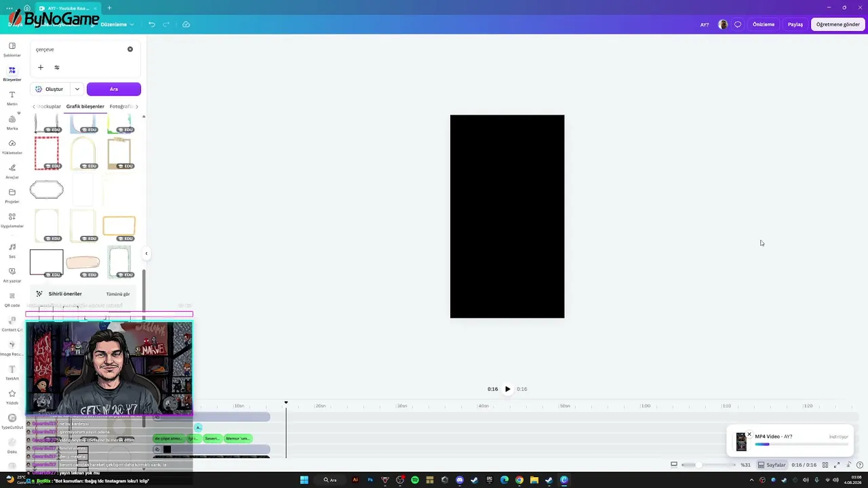Click the redo arrow in the top bar
The image size is (868, 488).
point(166,24)
